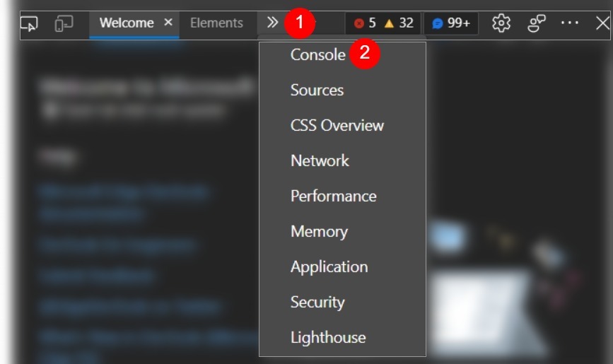Open the Memory tool
Image resolution: width=613 pixels, height=364 pixels.
click(319, 231)
